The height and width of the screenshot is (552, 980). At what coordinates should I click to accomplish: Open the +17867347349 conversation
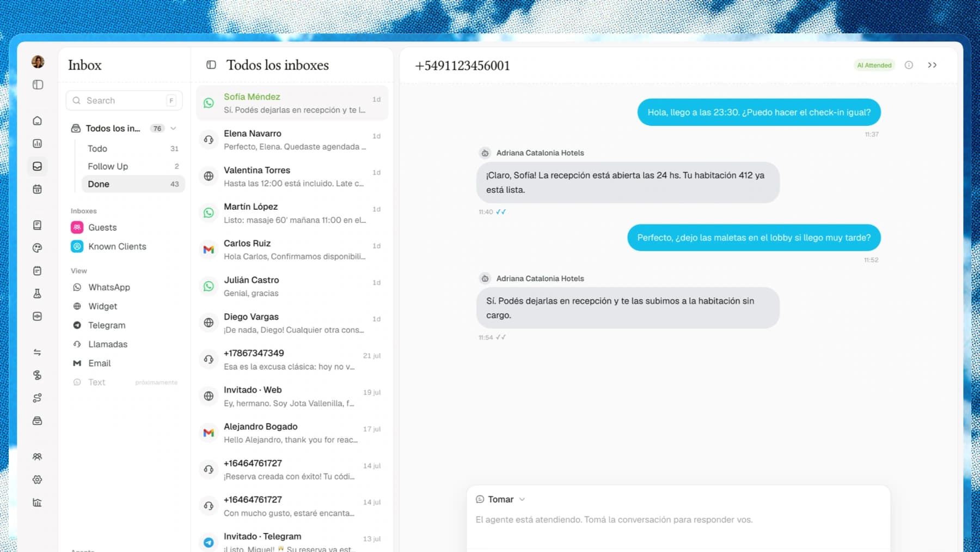[x=292, y=360]
